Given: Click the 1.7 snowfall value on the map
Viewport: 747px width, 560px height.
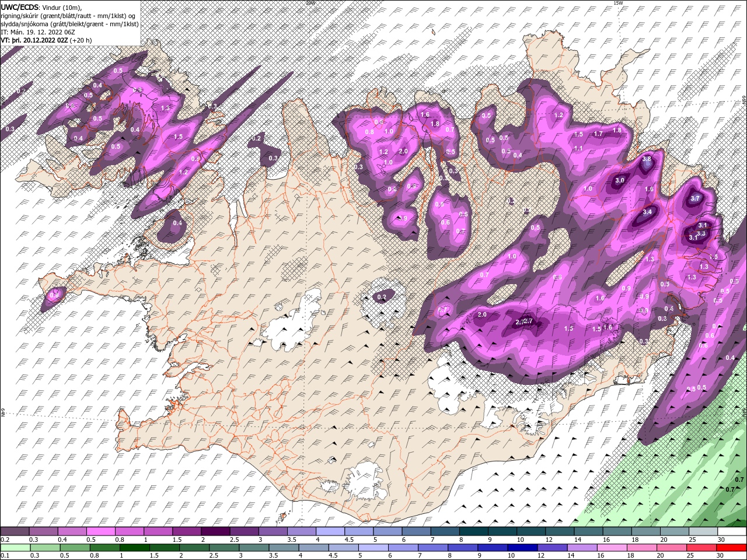Looking at the screenshot, I should point(598,134).
